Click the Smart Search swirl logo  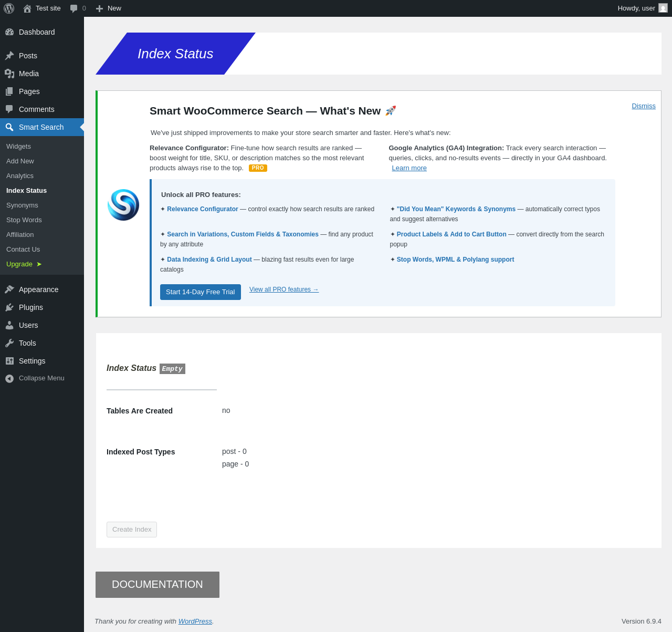coord(123,205)
